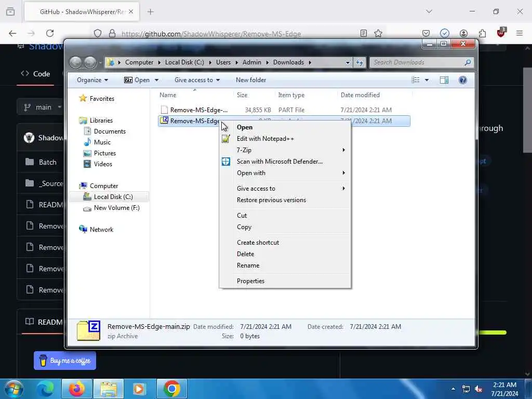532x399 pixels.
Task: Open the view options dropdown arrow
Action: click(427, 80)
